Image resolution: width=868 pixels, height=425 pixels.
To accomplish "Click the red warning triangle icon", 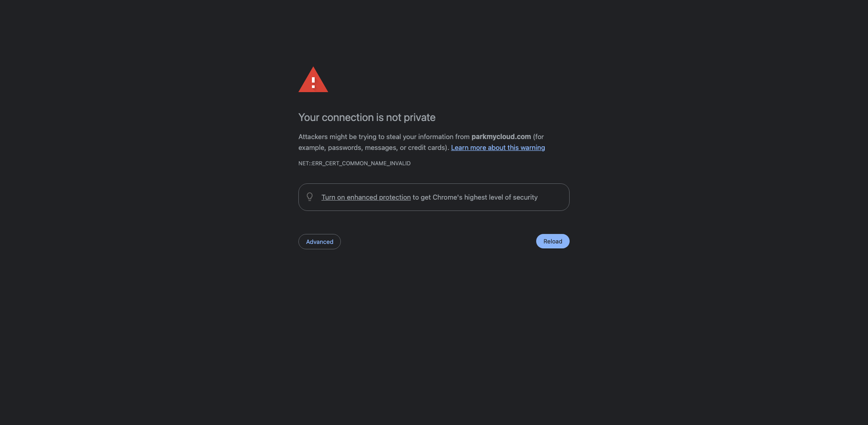I will pos(313,80).
